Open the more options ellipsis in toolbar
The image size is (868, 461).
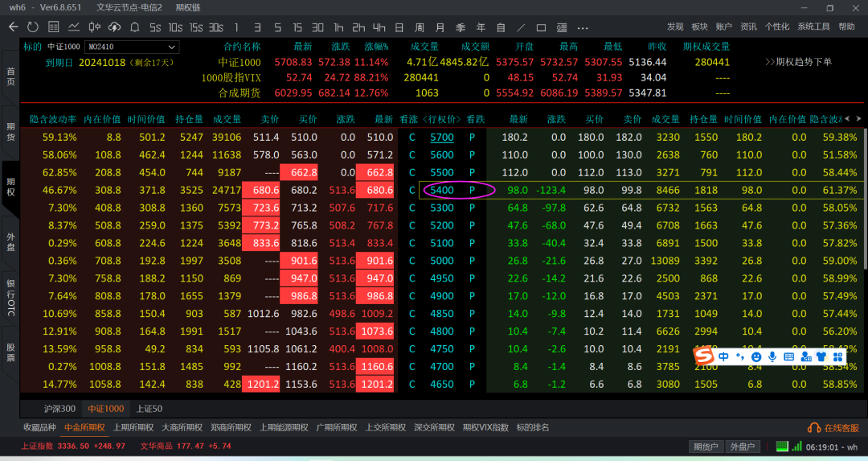(x=583, y=27)
